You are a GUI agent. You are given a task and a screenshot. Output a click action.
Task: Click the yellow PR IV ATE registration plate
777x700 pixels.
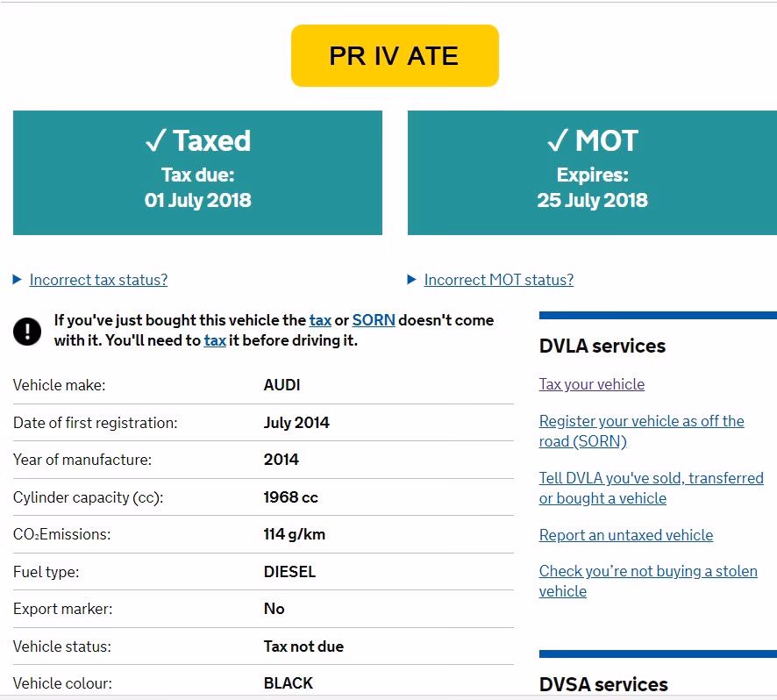tap(395, 56)
